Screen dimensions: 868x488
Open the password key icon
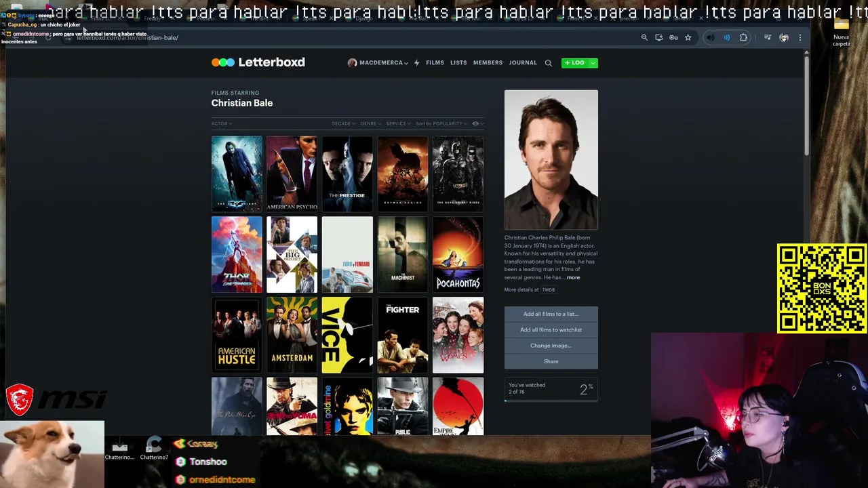(x=673, y=38)
